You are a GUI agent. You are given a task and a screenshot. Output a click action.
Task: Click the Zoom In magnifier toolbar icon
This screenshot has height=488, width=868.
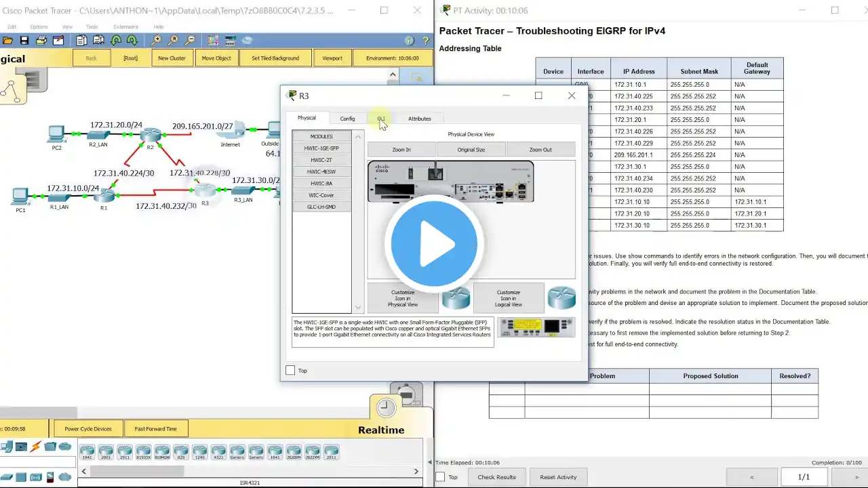tap(157, 41)
